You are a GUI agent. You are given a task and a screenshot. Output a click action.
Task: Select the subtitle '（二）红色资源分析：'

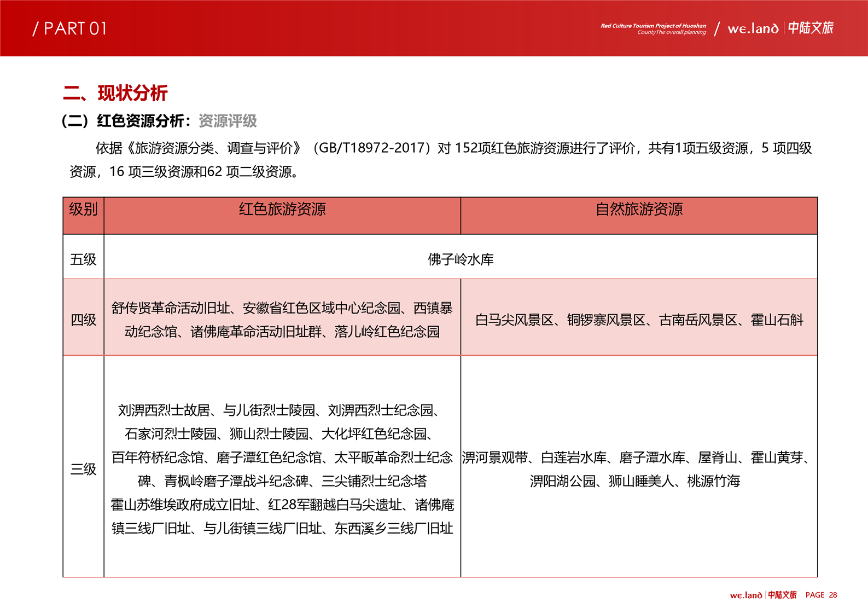[127, 121]
